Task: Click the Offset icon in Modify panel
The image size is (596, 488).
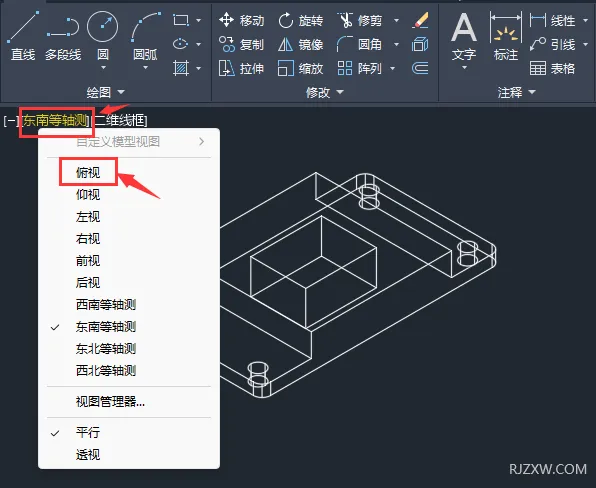Action: coord(420,69)
